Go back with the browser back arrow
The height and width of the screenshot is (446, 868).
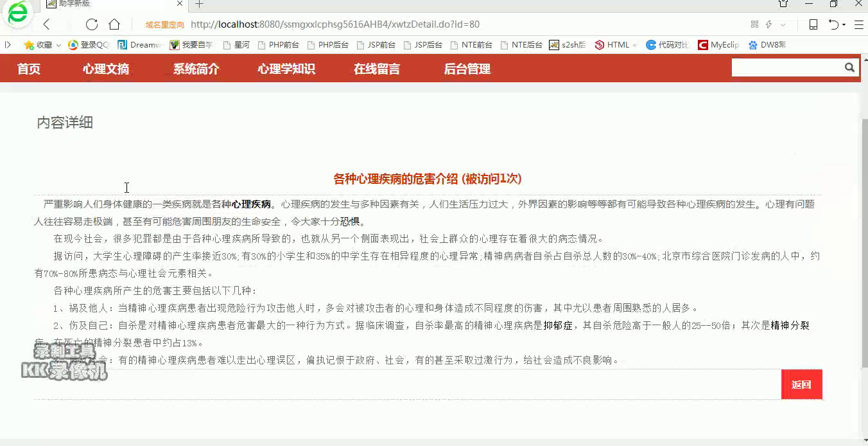click(x=46, y=24)
